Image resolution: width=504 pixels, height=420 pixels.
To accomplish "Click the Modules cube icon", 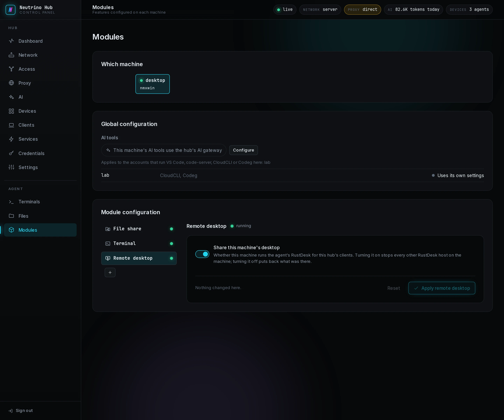I will click(x=11, y=230).
